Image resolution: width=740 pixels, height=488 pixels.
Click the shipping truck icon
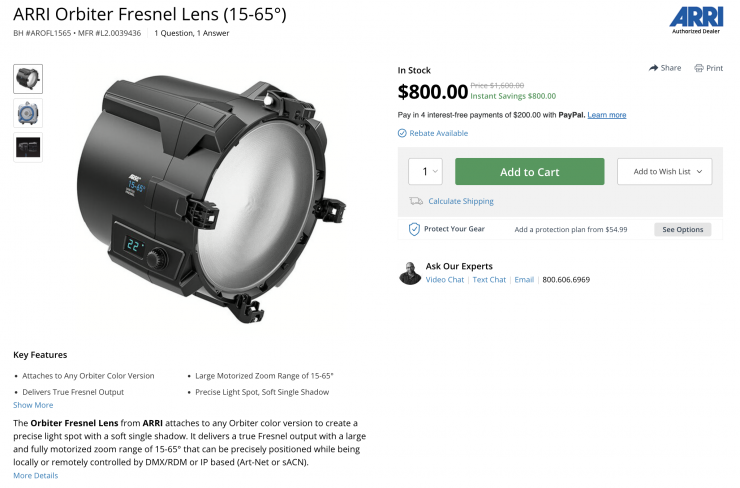click(x=415, y=201)
